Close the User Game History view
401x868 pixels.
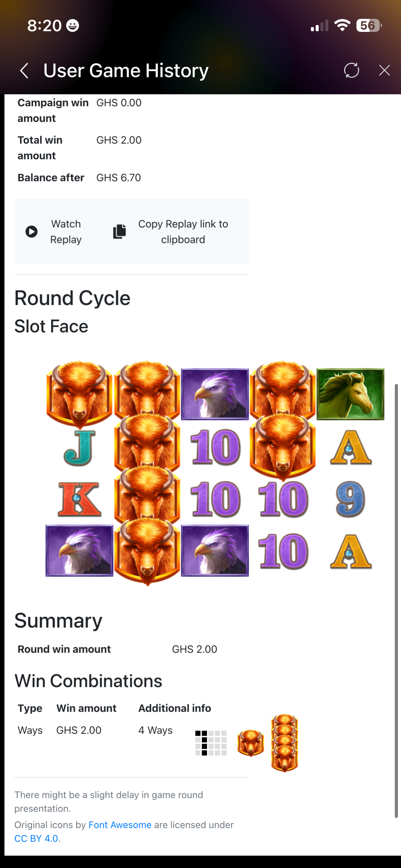385,70
